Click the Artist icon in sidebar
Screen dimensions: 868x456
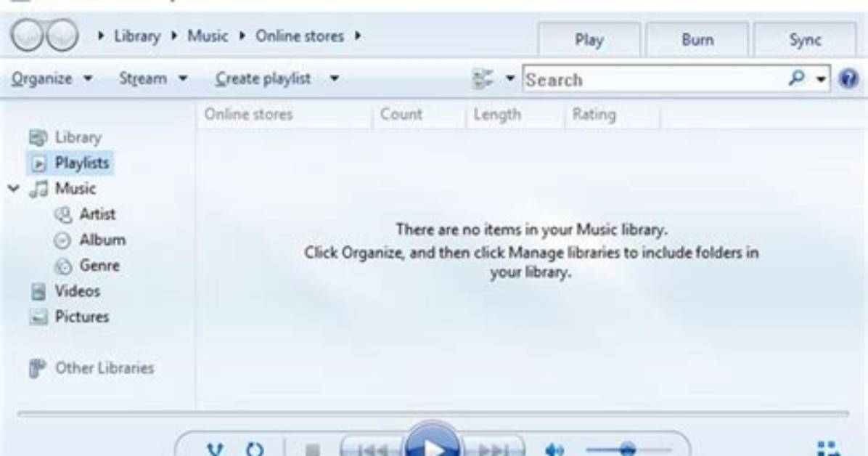63,214
